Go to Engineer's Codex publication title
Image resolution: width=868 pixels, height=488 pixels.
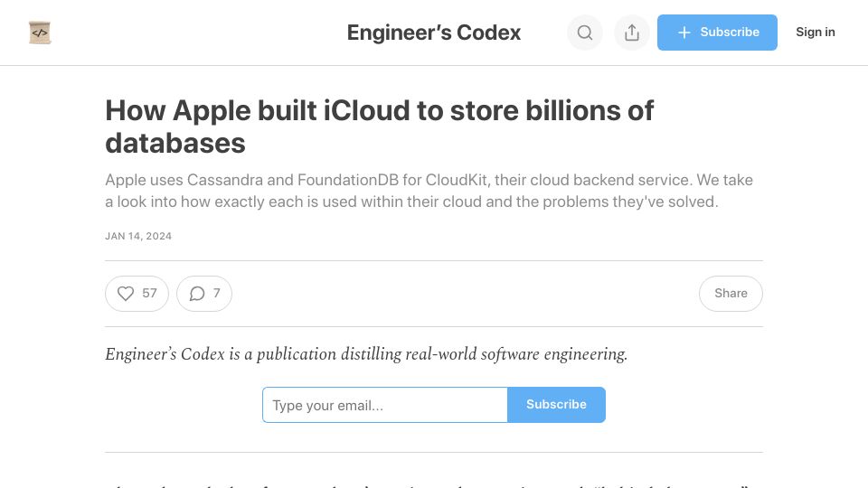pos(433,33)
